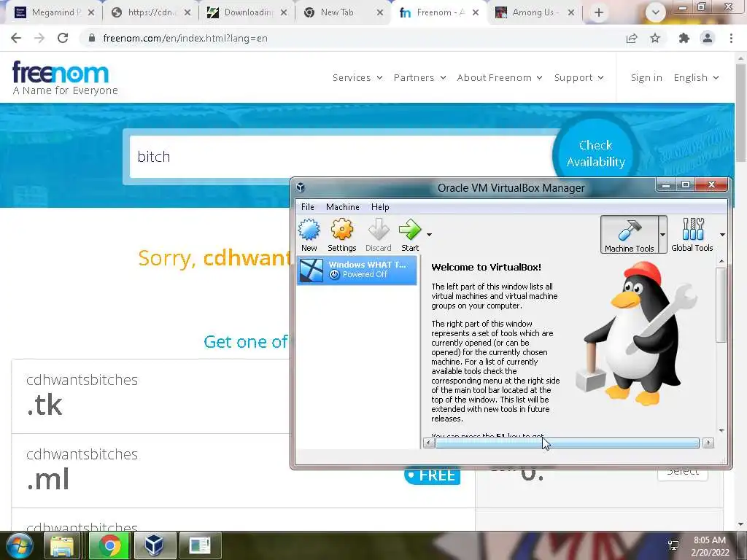Click the VirtualBox taskbar icon
This screenshot has height=560, width=747.
click(x=154, y=545)
